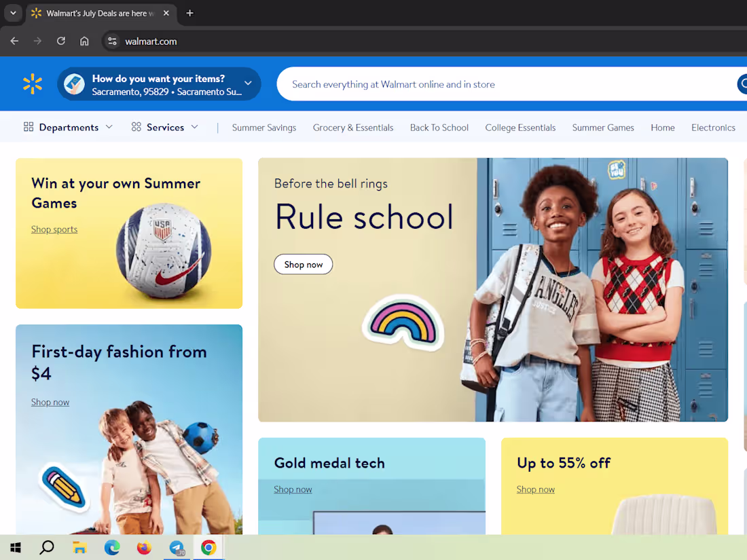Open Back To School nav link
Viewport: 747px width, 560px height.
point(439,128)
